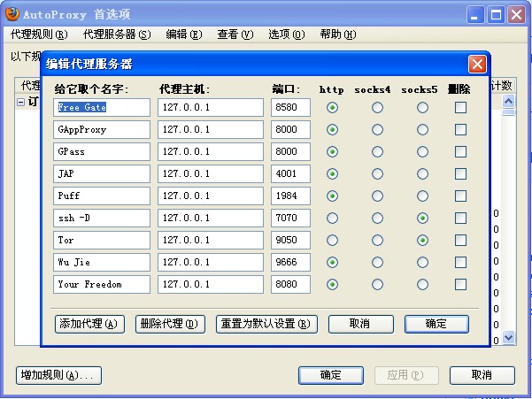Check delete box for Tor
This screenshot has height=399, width=532.
click(460, 240)
